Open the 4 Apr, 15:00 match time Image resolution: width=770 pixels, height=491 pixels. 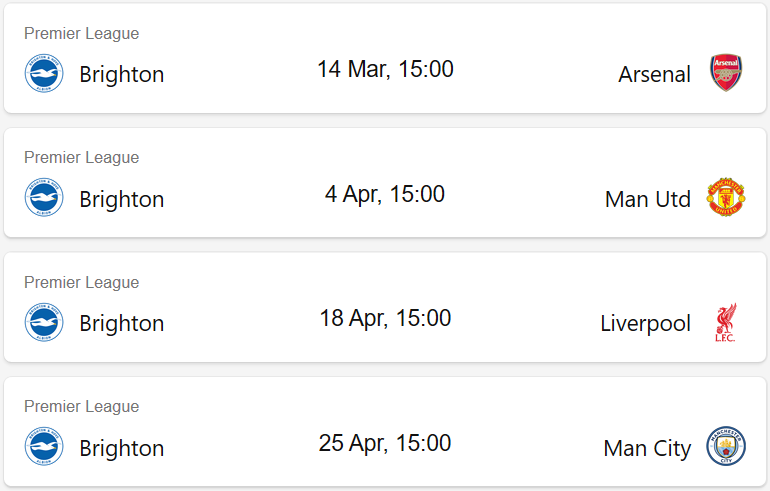[385, 194]
